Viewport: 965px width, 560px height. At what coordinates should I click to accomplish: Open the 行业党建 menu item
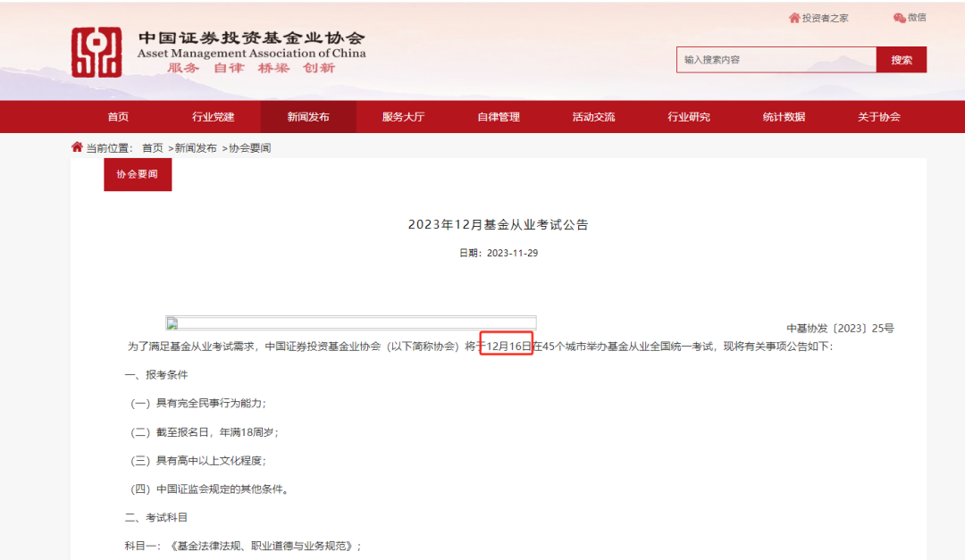(x=213, y=117)
